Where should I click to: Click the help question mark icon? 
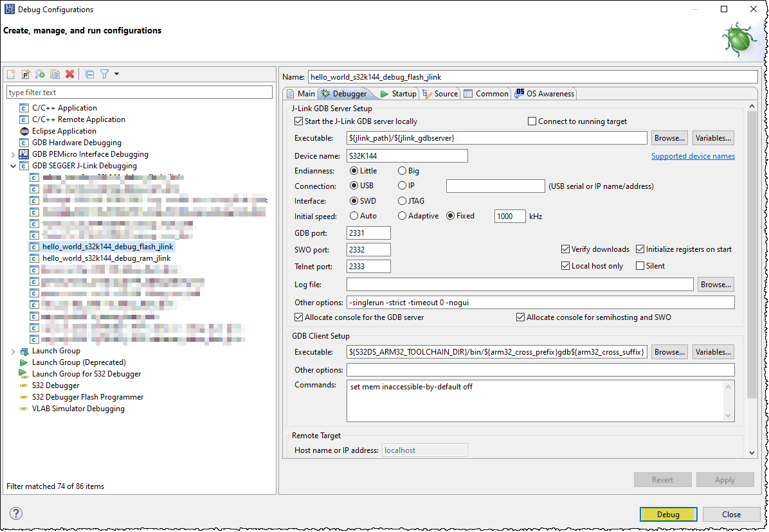(x=15, y=513)
